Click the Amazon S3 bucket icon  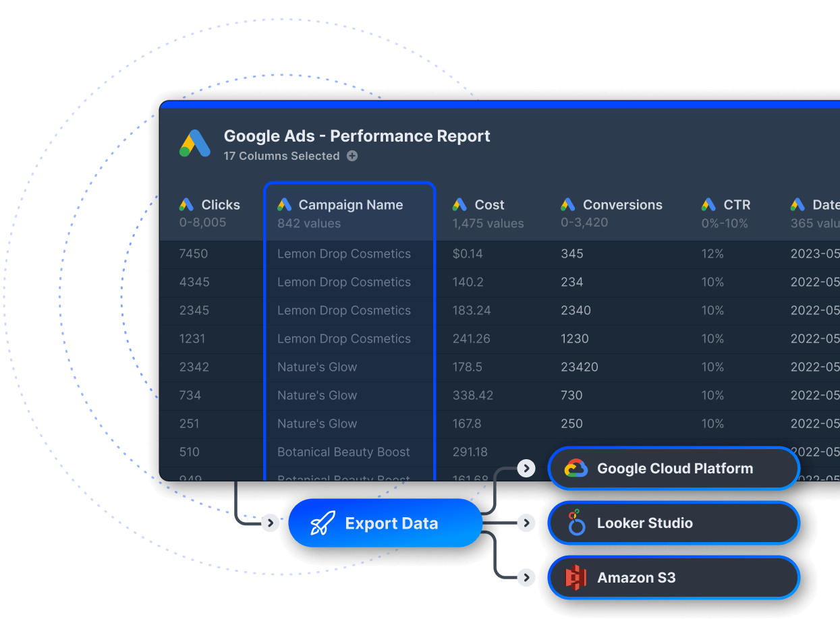575,577
